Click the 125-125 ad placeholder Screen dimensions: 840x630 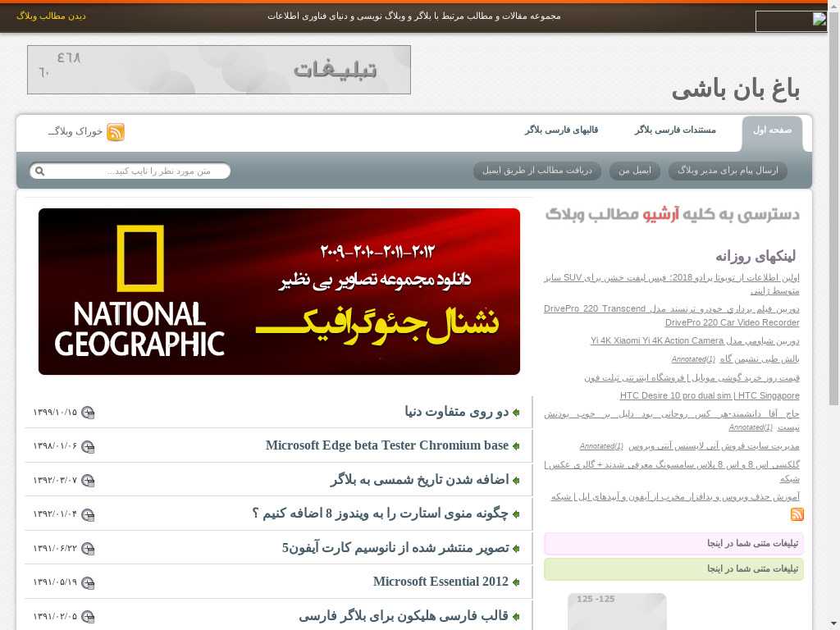[617, 610]
